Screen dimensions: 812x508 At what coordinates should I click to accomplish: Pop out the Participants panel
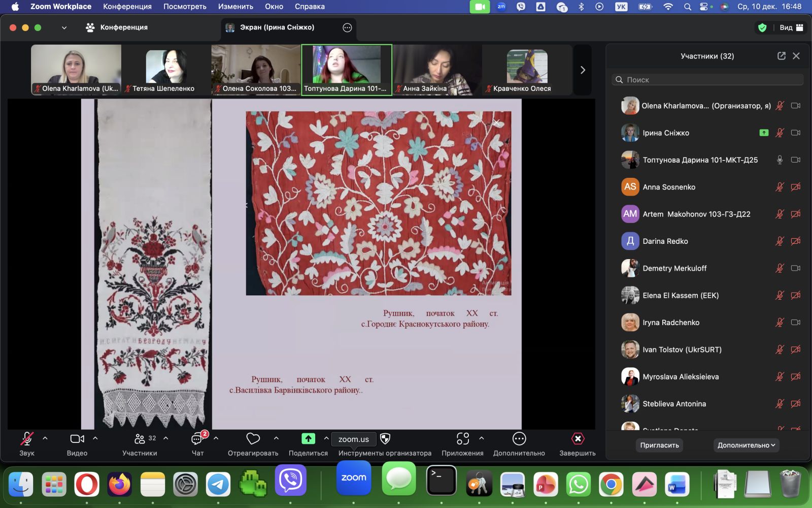(x=781, y=56)
